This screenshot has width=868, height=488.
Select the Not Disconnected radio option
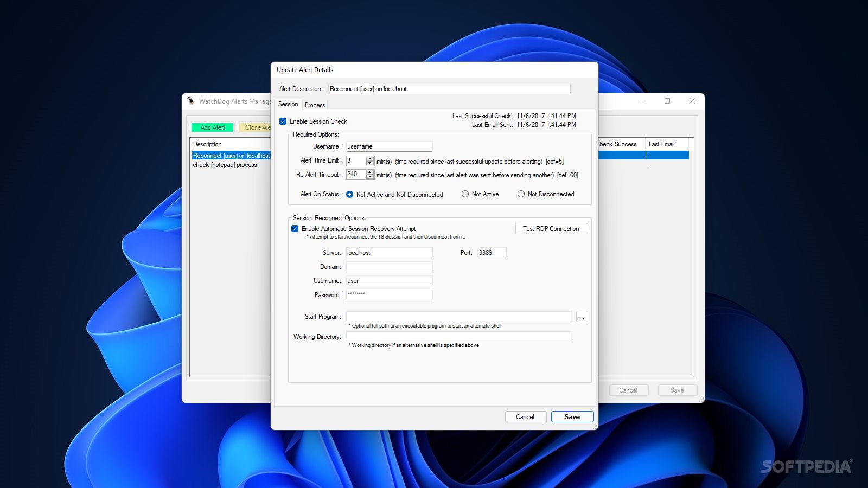click(x=521, y=194)
